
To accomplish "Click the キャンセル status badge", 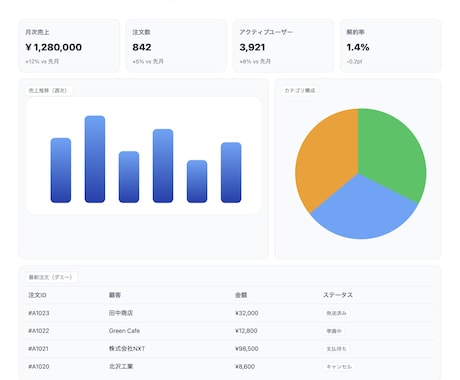I will (x=339, y=367).
